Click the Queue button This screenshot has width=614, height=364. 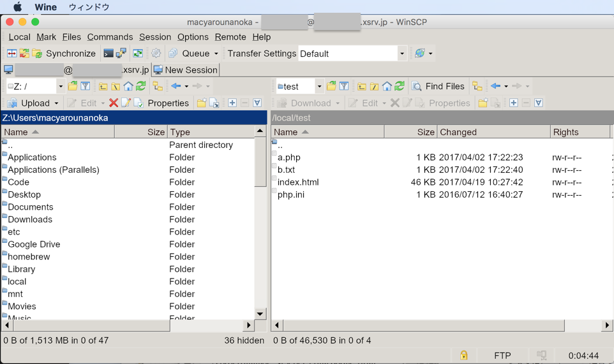(190, 53)
